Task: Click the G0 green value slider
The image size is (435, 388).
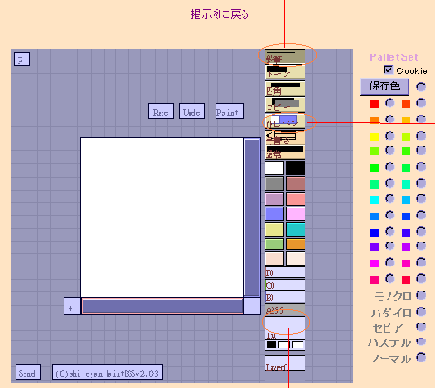Action: pyautogui.click(x=285, y=285)
